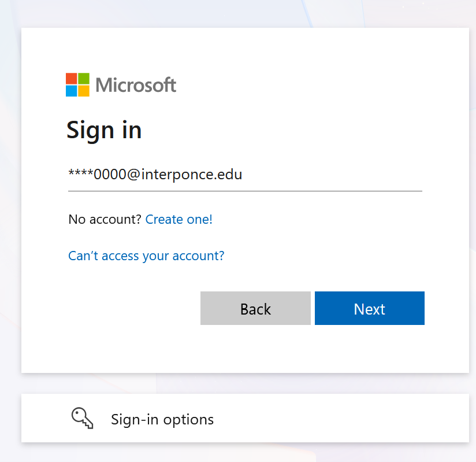The image size is (476, 462).
Task: Click the Microsoft wordmark text
Action: click(136, 85)
